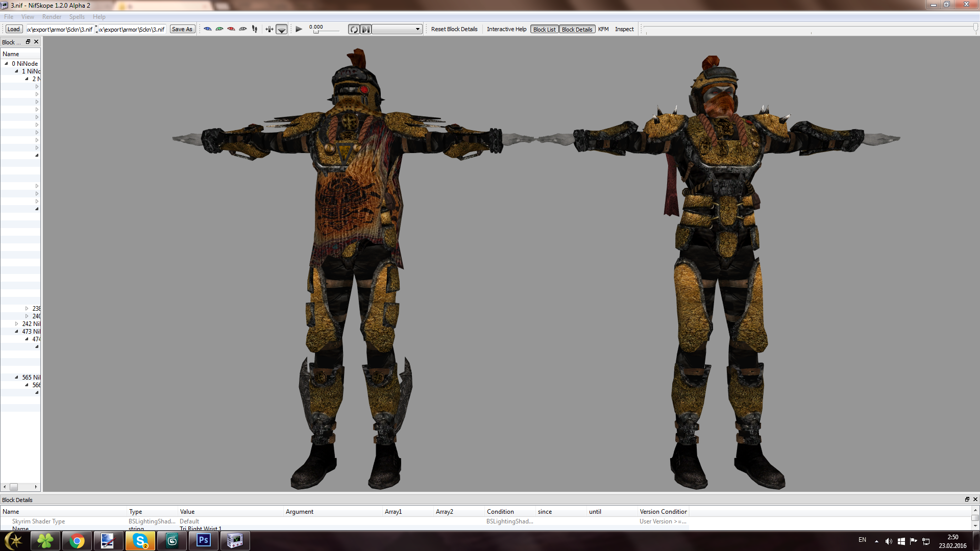Click the top timeline slider bar
This screenshot has height=551, width=980.
point(811,28)
